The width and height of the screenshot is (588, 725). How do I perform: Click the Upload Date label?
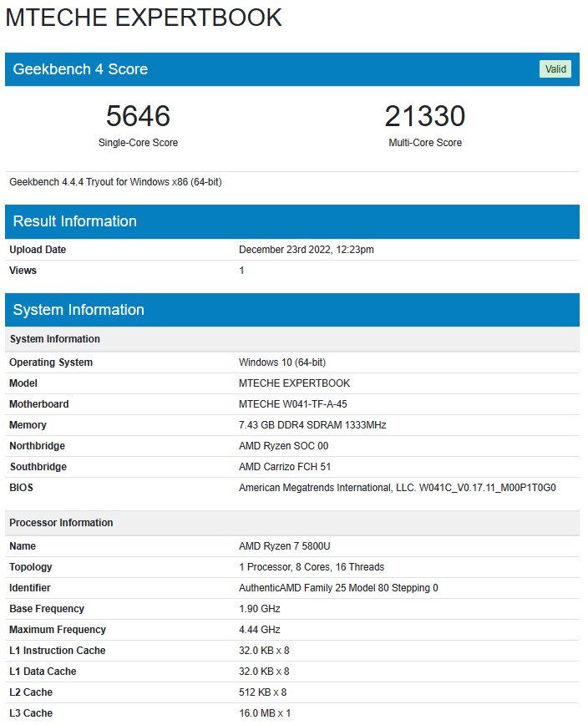(x=38, y=250)
